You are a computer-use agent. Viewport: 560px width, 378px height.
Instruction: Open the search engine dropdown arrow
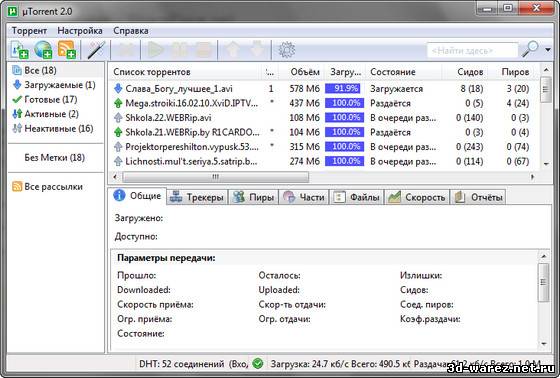(x=548, y=50)
